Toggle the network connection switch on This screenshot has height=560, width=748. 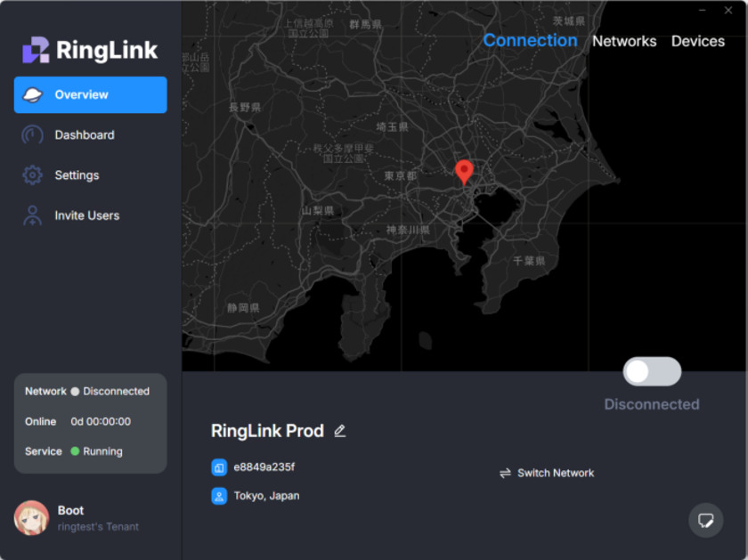(652, 371)
